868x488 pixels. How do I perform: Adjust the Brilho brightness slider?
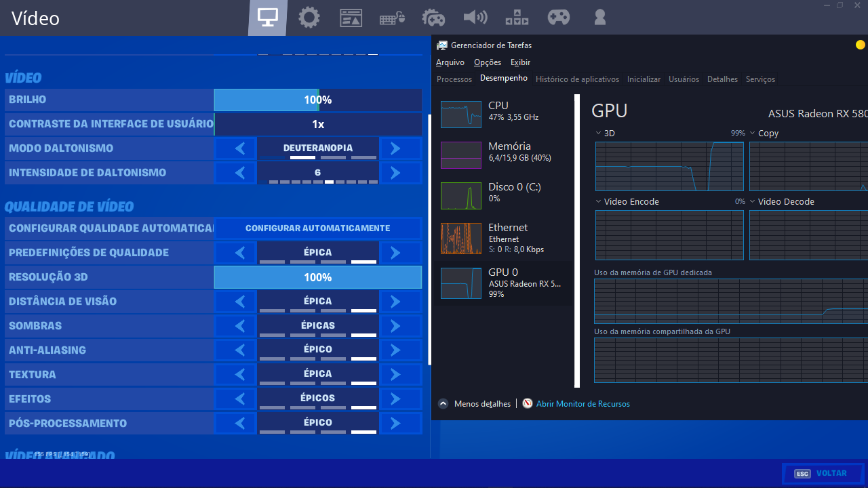click(318, 100)
